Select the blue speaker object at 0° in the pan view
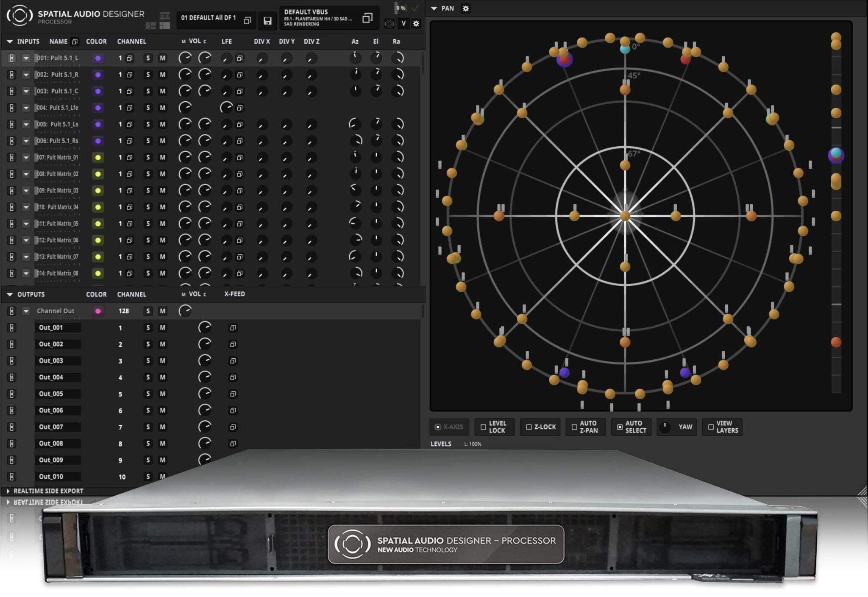The image size is (868, 597). pos(625,49)
